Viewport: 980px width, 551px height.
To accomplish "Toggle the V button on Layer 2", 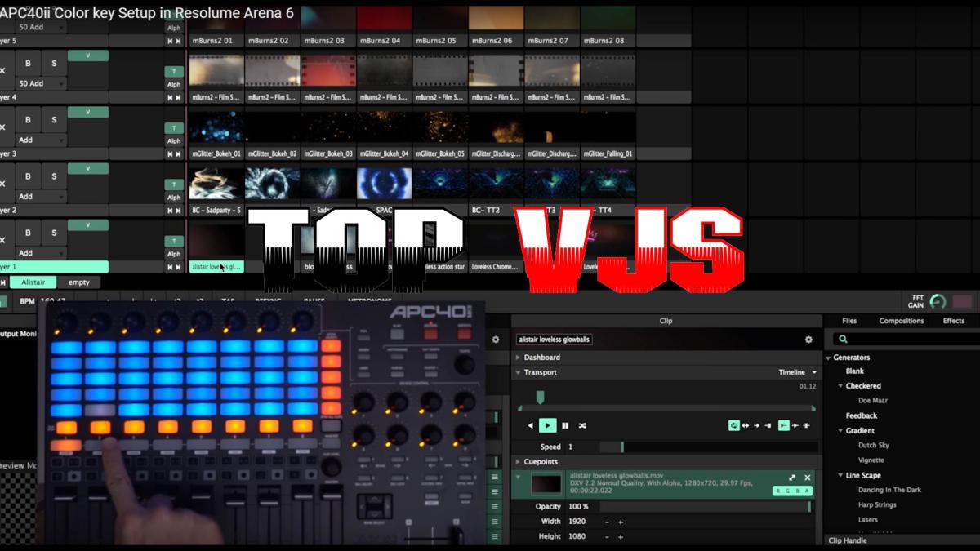I will tap(87, 169).
